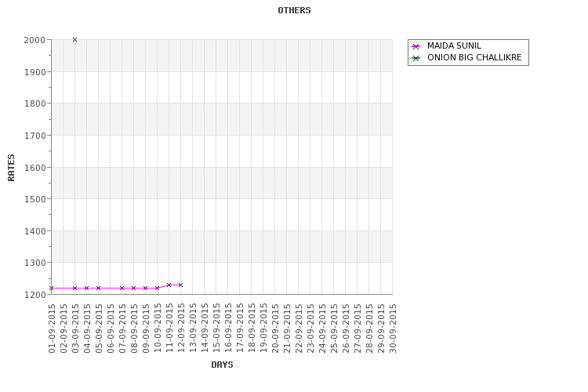Select the data marker for 09-09-2015
Image resolution: width=588 pixels, height=392 pixels.
click(145, 288)
